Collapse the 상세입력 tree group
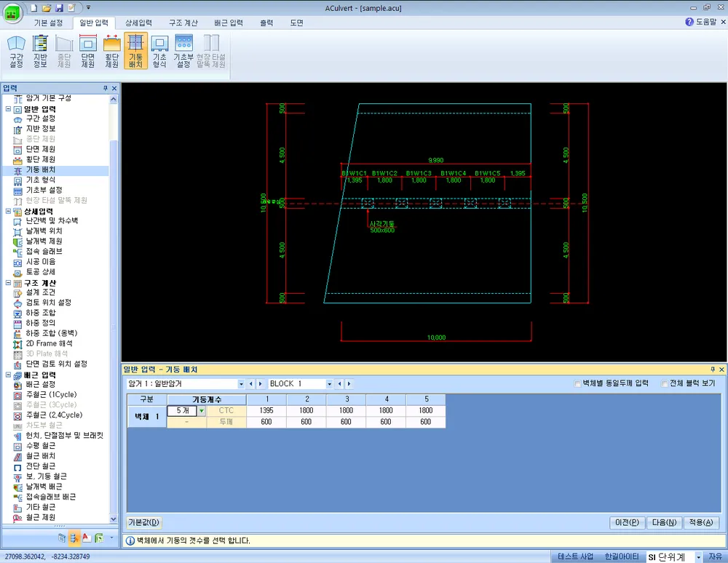 [8, 211]
